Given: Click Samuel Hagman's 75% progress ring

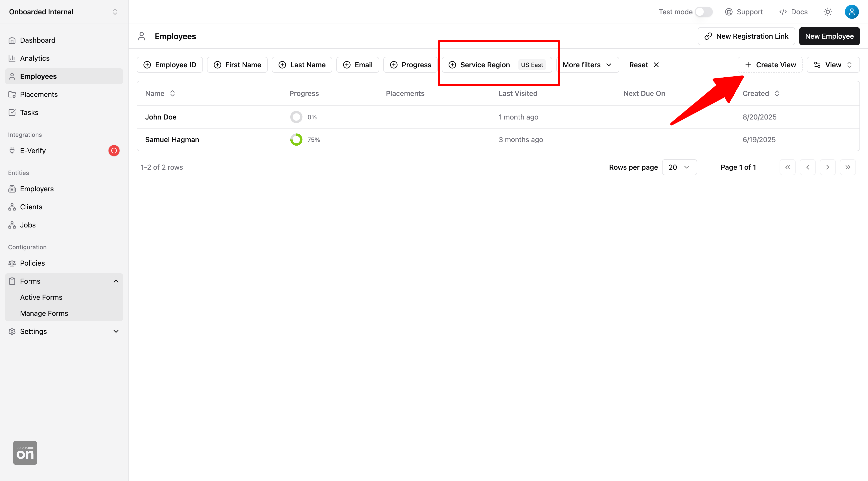Looking at the screenshot, I should (296, 139).
